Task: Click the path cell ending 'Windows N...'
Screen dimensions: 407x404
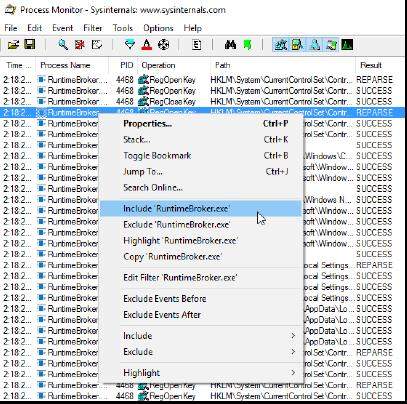Action: [x=328, y=200]
